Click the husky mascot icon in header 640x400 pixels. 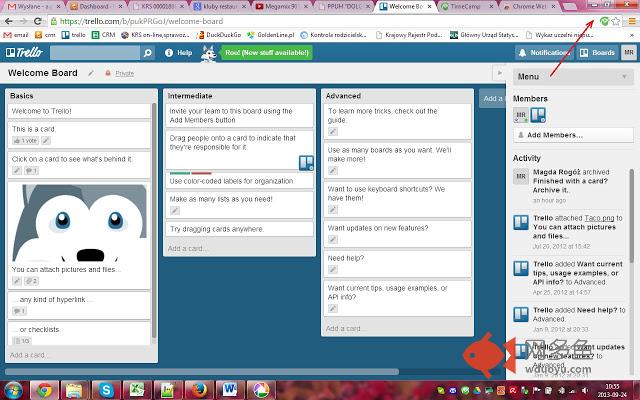tap(208, 52)
